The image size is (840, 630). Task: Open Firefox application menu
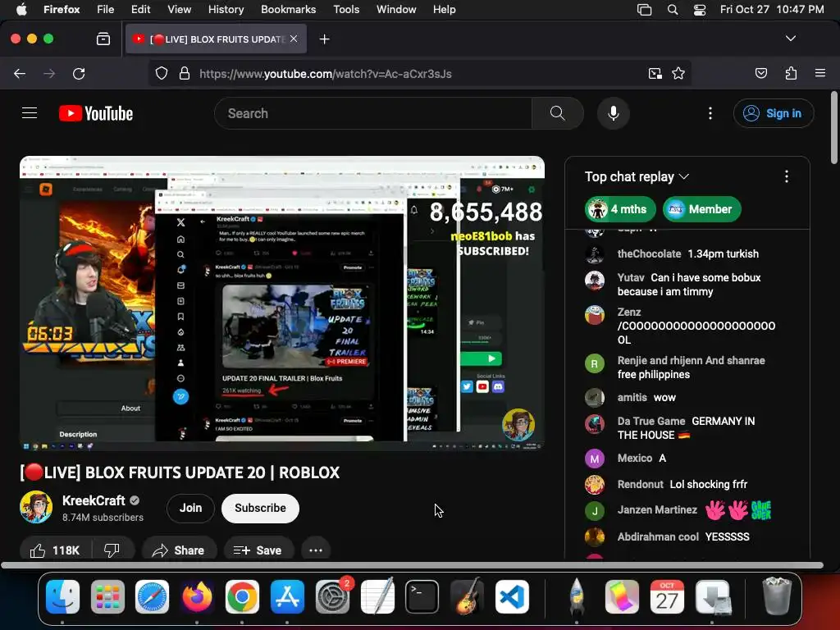[820, 73]
